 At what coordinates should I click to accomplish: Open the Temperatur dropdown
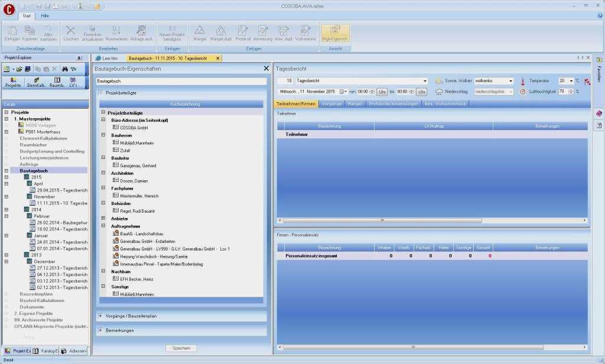(571, 81)
